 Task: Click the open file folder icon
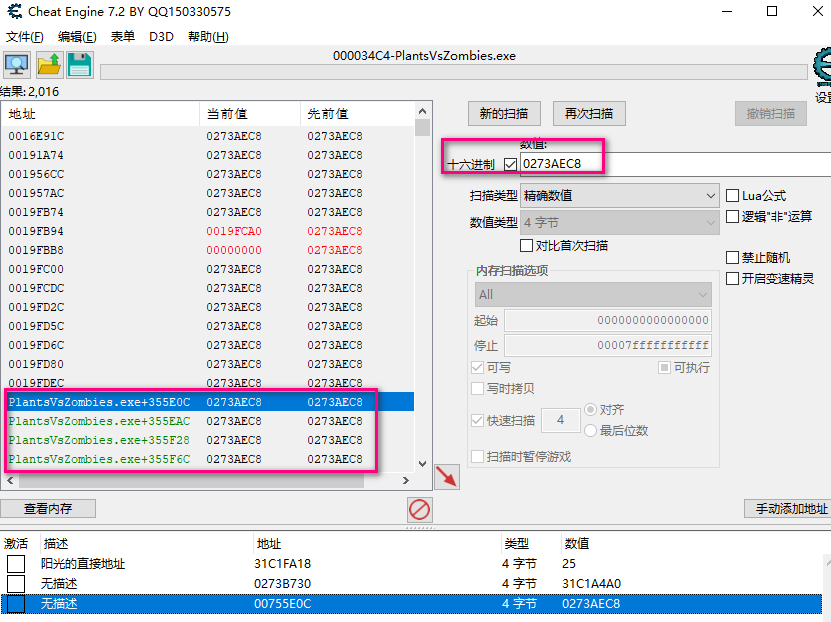(x=49, y=65)
